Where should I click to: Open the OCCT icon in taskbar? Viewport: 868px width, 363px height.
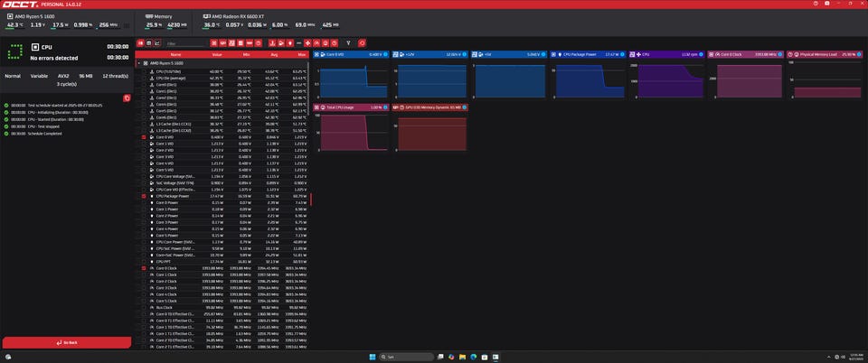495,357
